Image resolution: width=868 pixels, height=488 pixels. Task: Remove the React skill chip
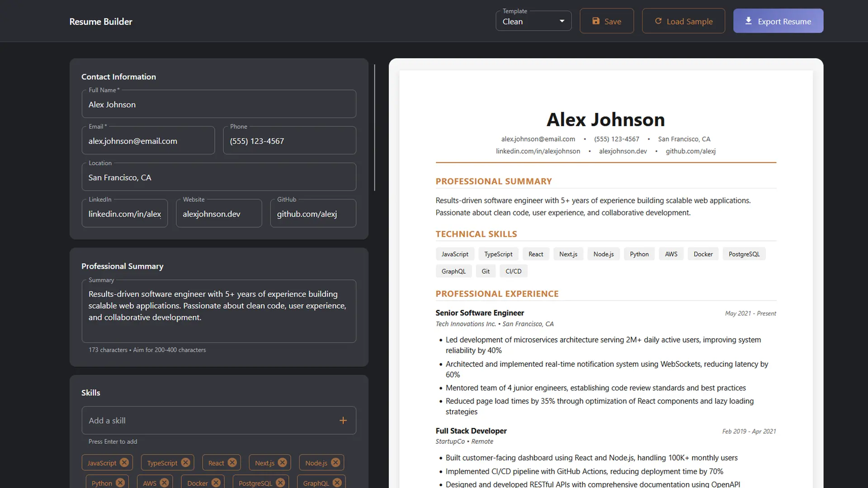233,462
